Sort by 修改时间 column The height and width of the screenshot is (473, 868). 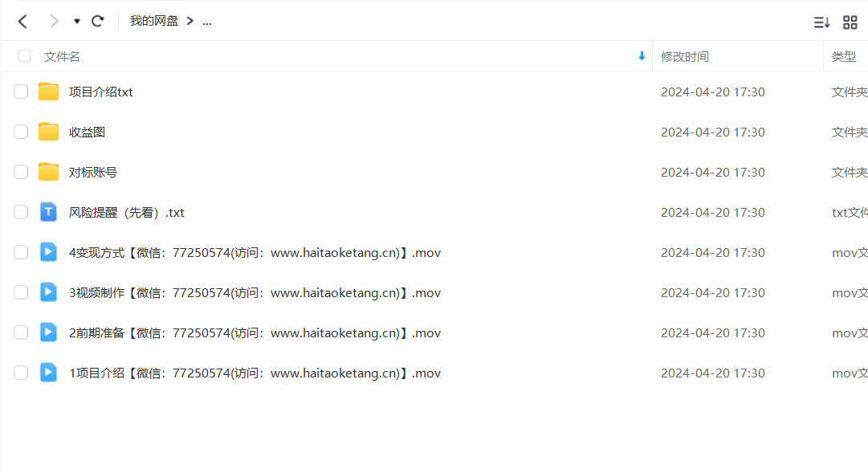[x=685, y=56]
